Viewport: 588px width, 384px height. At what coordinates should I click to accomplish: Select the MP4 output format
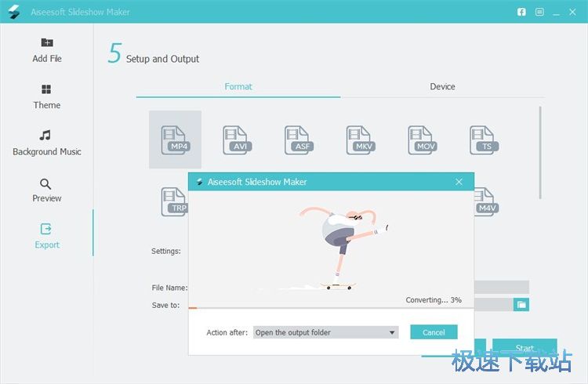[x=175, y=139]
